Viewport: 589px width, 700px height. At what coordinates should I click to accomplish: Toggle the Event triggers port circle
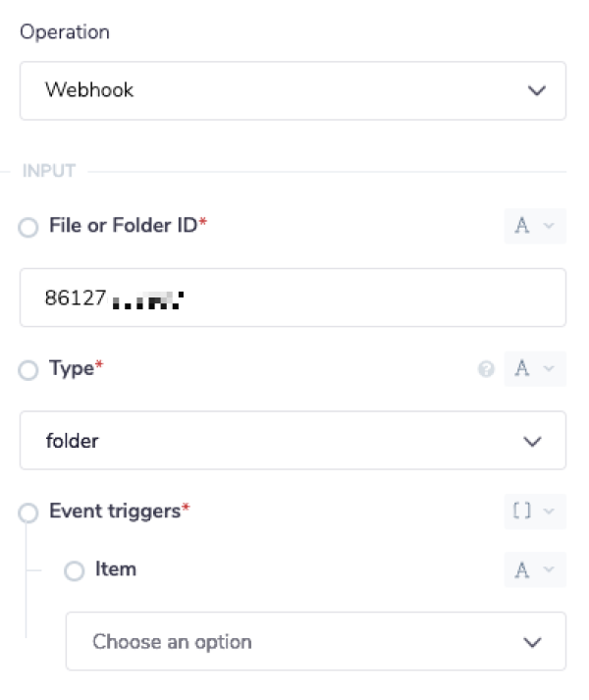tap(29, 512)
